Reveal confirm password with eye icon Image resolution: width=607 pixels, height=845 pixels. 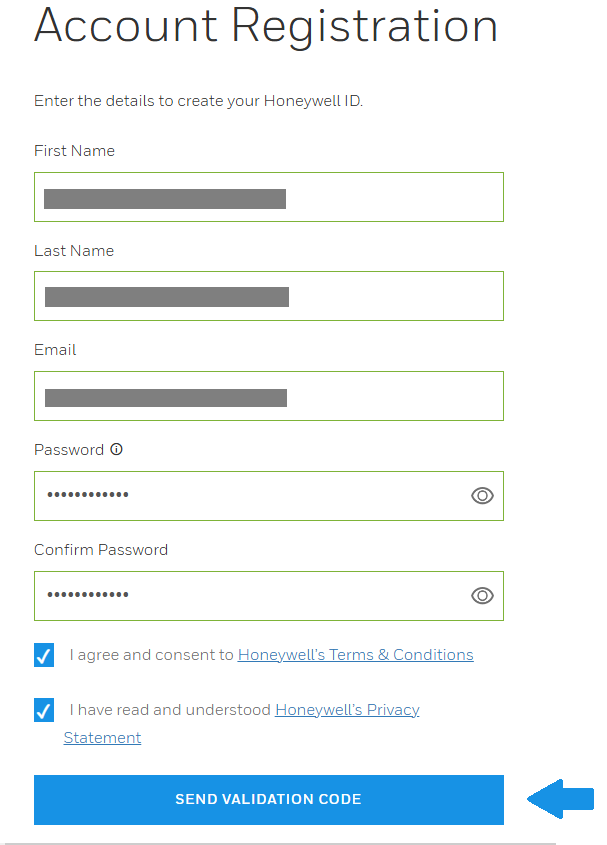(x=482, y=595)
